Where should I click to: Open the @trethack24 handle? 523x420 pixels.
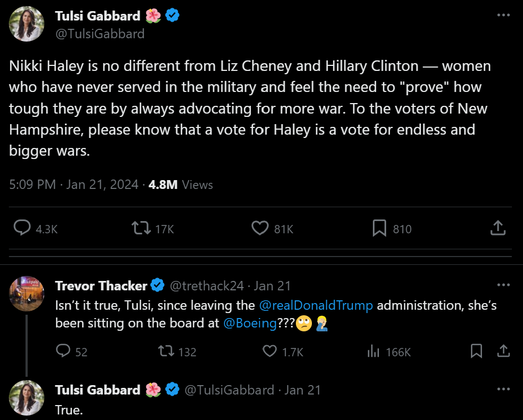[206, 286]
